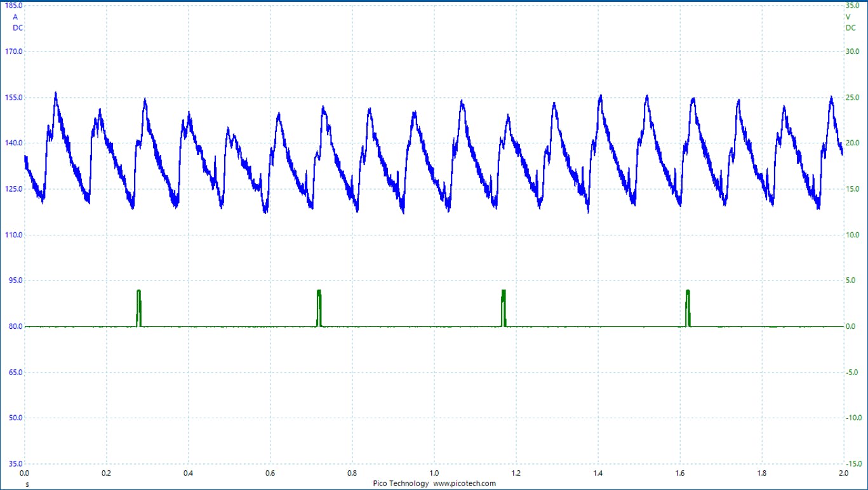Click the third green pulse near 1.17 seconds
Viewport: 868px width, 490px height.
(504, 308)
